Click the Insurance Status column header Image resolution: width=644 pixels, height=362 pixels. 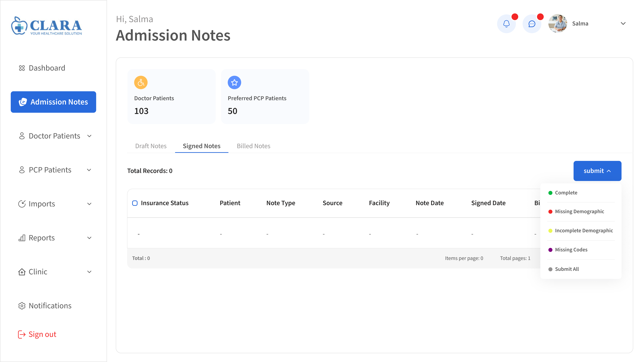[x=165, y=203]
